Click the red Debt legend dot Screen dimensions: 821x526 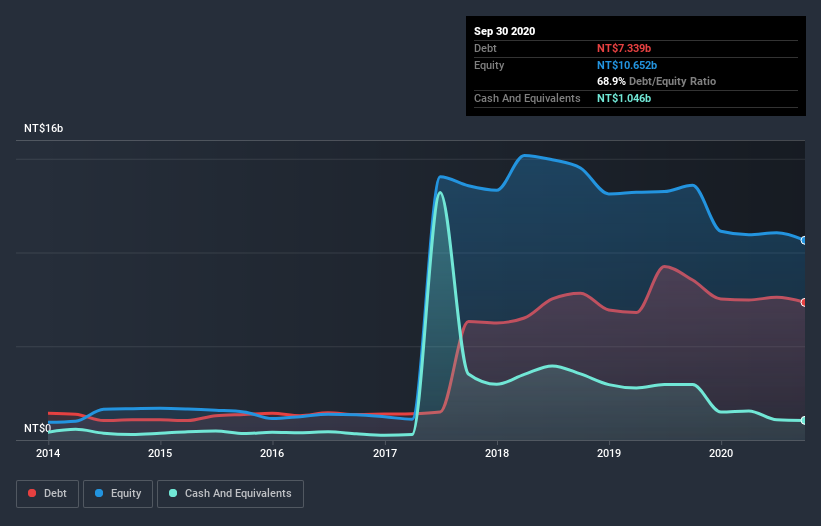pyautogui.click(x=32, y=493)
